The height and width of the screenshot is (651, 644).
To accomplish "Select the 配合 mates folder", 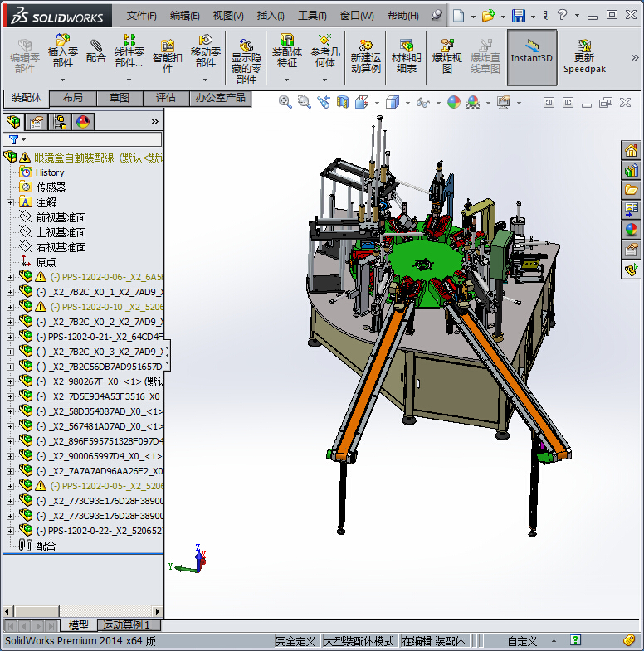I will click(46, 546).
